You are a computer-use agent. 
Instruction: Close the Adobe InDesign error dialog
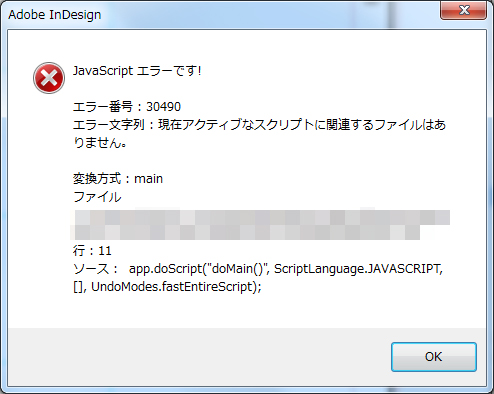point(463,10)
